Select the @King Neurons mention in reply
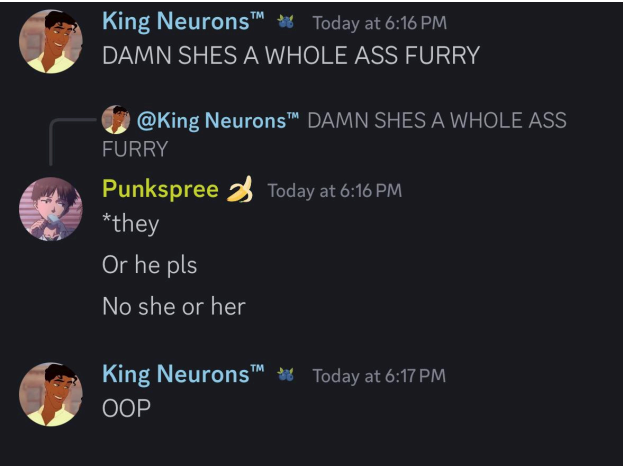The image size is (623, 466). [218, 120]
